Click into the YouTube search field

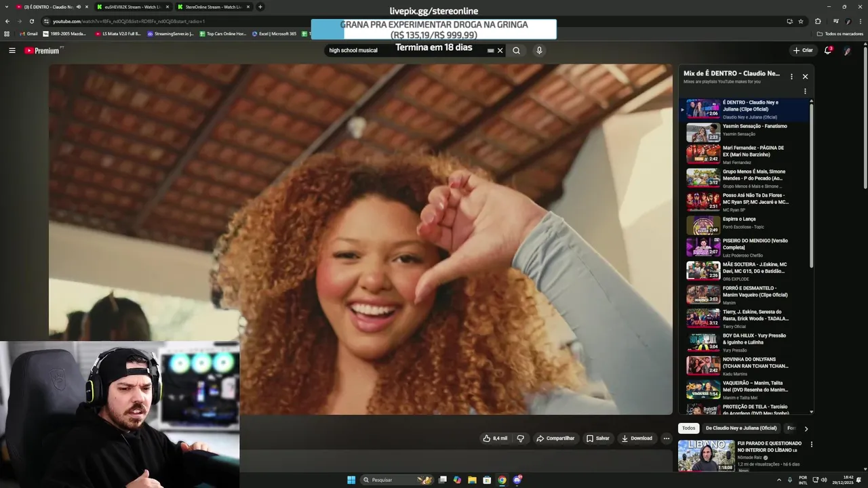pos(407,50)
